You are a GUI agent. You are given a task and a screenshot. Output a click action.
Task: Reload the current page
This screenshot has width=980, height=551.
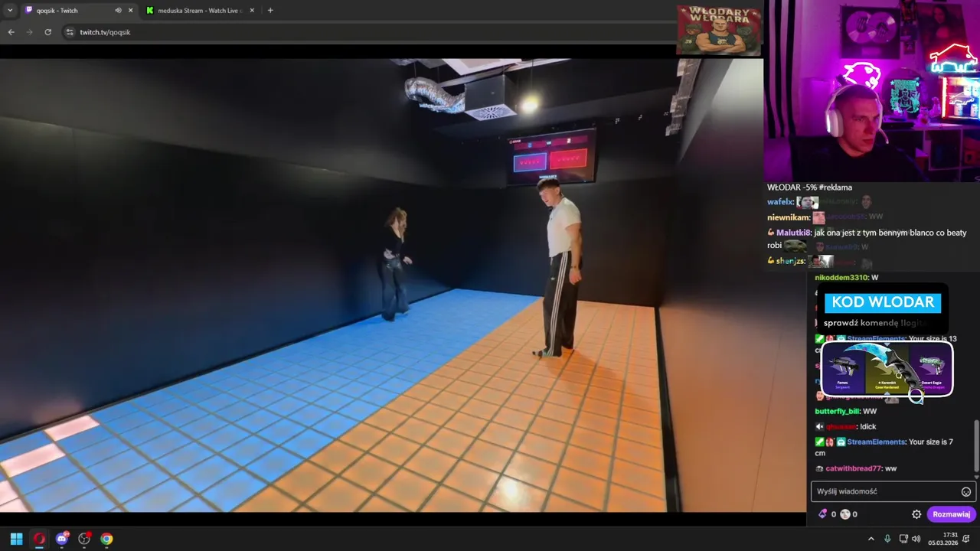47,32
